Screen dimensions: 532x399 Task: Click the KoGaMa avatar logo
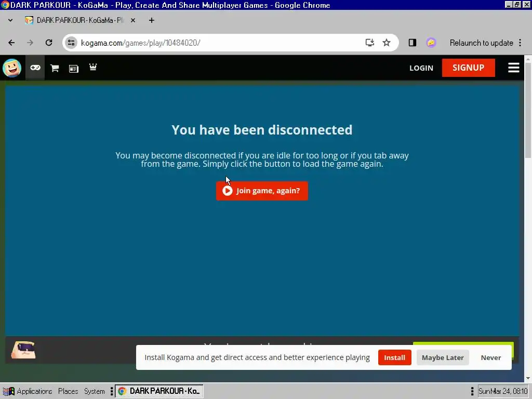click(x=12, y=68)
